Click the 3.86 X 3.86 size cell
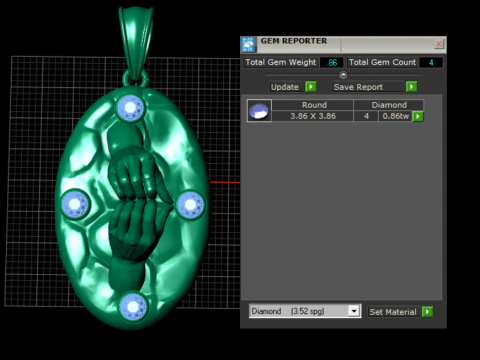Viewport: 480px width, 360px height. pyautogui.click(x=313, y=116)
